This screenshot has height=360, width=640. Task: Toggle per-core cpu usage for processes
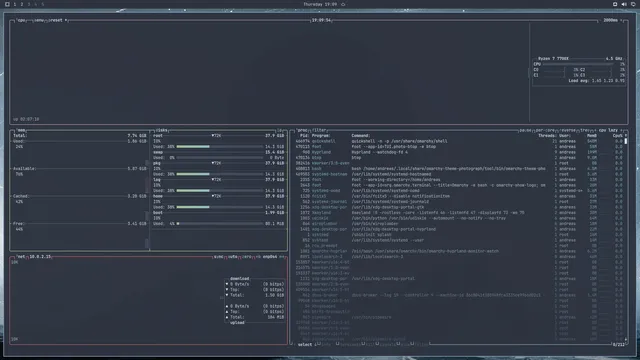pyautogui.click(x=545, y=130)
